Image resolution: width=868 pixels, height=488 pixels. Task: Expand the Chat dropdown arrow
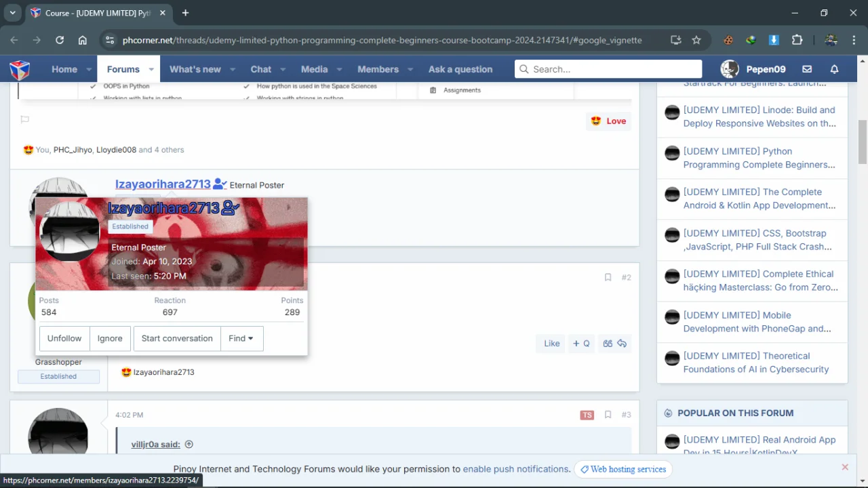(x=283, y=69)
